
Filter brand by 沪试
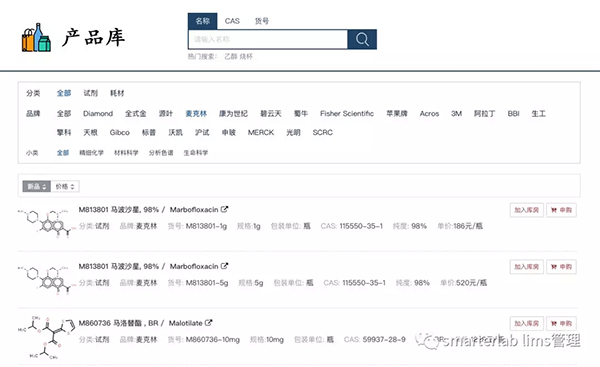coord(202,132)
